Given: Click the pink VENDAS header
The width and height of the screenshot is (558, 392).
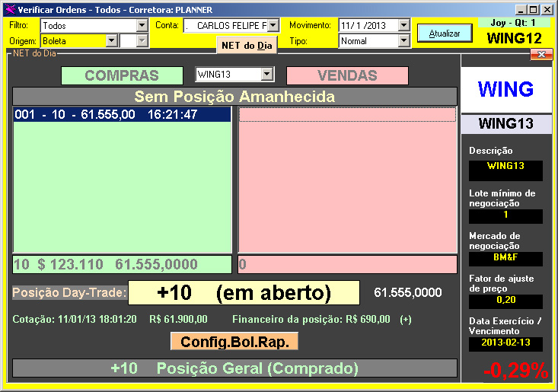Looking at the screenshot, I should [347, 75].
